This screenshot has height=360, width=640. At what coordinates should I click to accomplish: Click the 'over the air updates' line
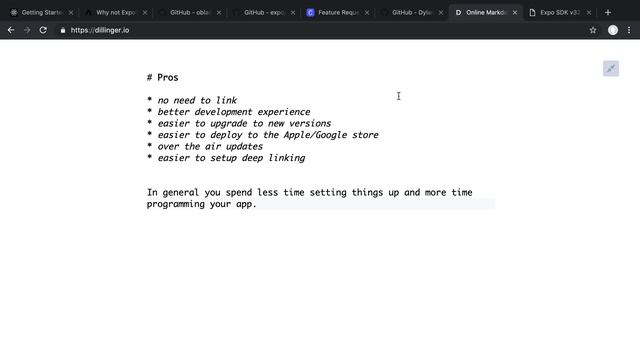(x=205, y=147)
